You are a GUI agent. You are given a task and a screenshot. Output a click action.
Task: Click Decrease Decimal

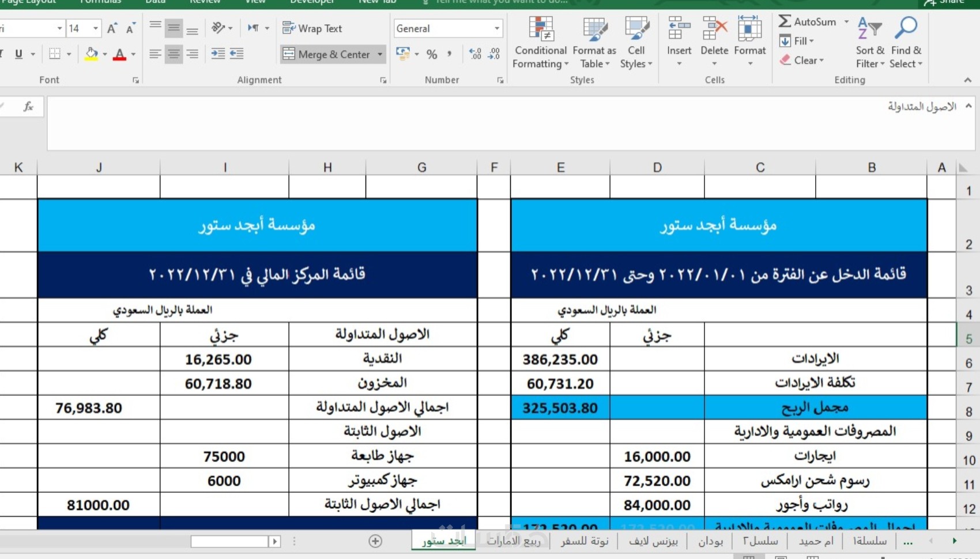coord(494,54)
